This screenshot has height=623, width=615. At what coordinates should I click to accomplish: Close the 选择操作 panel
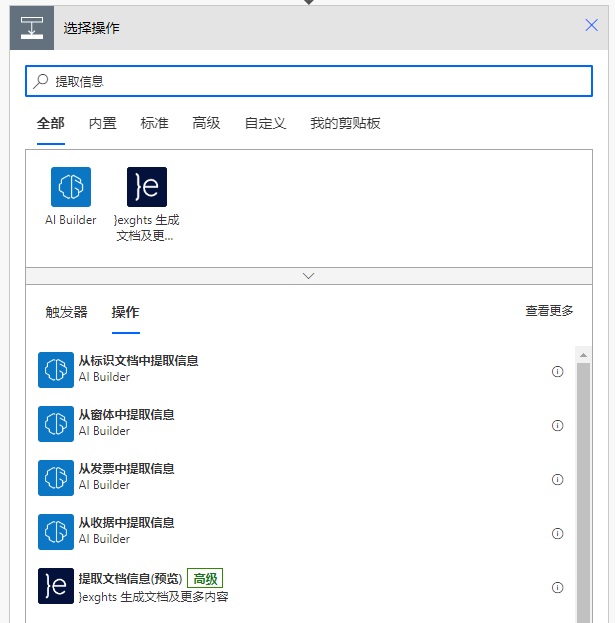click(592, 25)
